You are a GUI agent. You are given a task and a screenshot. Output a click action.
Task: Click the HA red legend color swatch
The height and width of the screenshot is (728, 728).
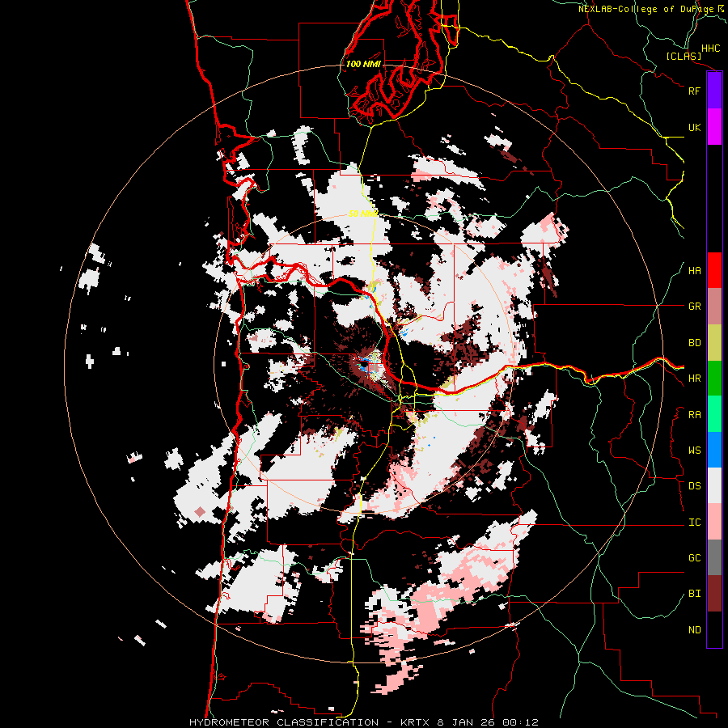pos(714,270)
